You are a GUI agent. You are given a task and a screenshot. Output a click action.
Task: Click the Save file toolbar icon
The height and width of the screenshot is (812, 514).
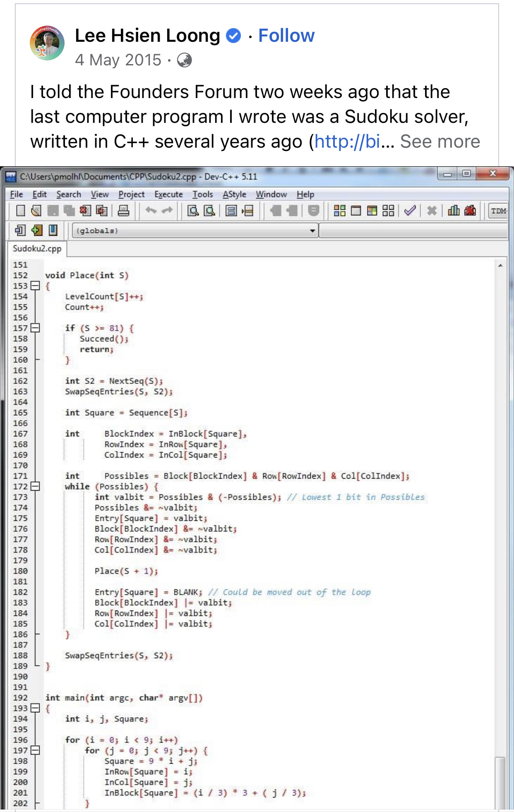coord(53,211)
